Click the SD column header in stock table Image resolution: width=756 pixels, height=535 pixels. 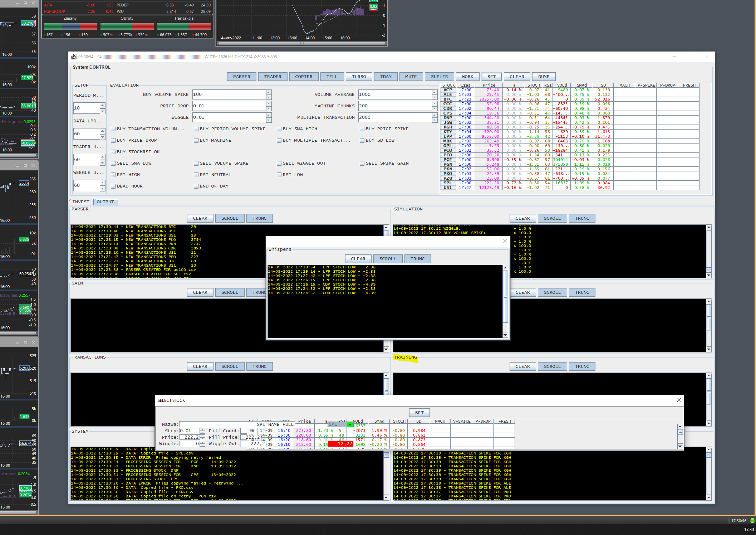tap(603, 85)
